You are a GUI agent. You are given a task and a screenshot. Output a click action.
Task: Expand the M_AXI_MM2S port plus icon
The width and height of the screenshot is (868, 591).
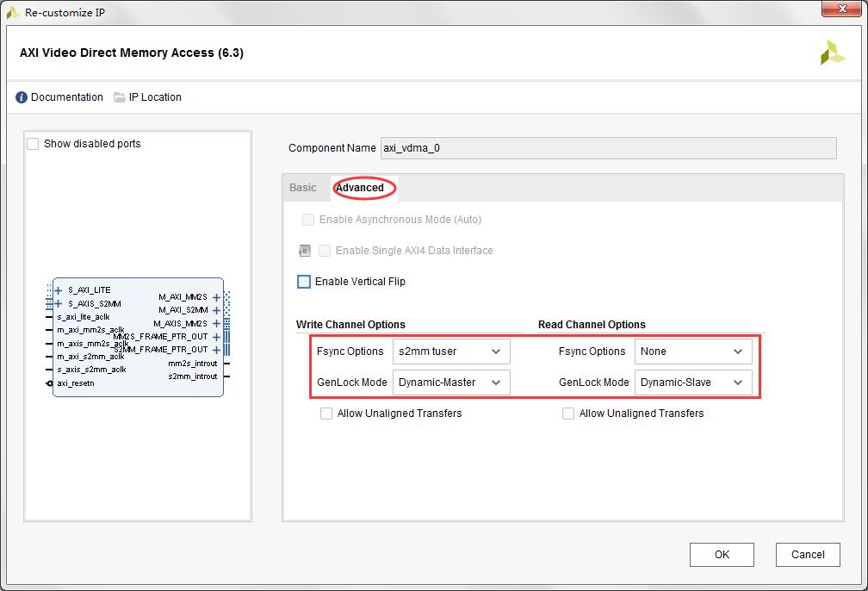click(x=216, y=297)
